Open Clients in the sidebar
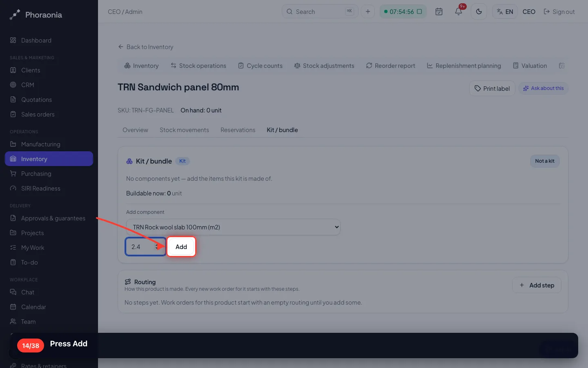588x368 pixels. [x=49, y=70]
